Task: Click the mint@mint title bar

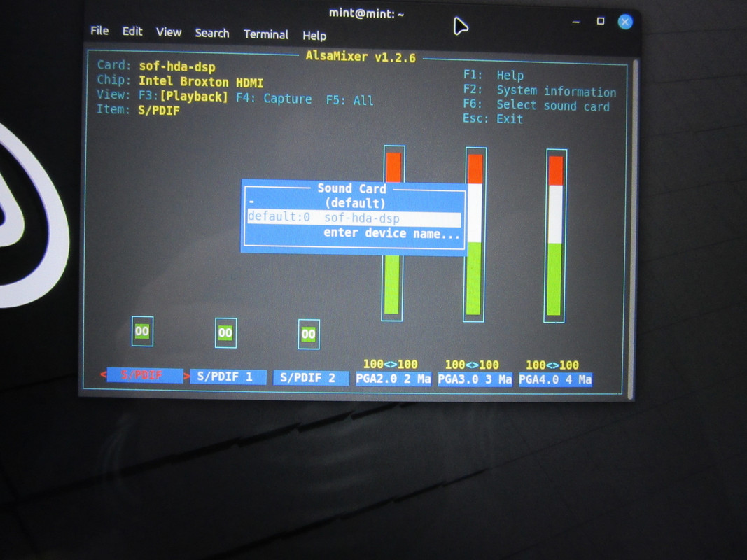Action: (x=366, y=13)
